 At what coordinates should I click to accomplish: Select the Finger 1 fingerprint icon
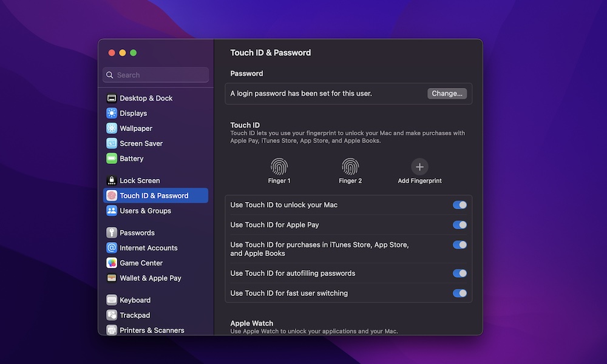[279, 167]
